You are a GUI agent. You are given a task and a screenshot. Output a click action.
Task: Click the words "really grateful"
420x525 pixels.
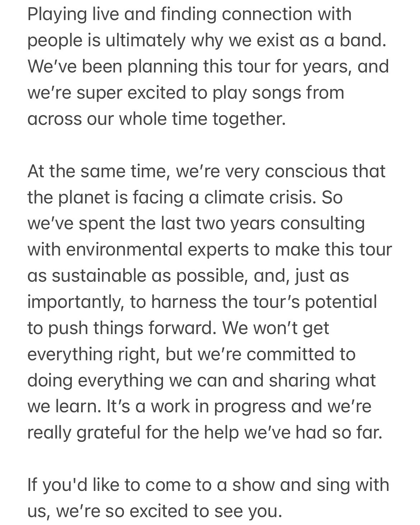pos(84,433)
